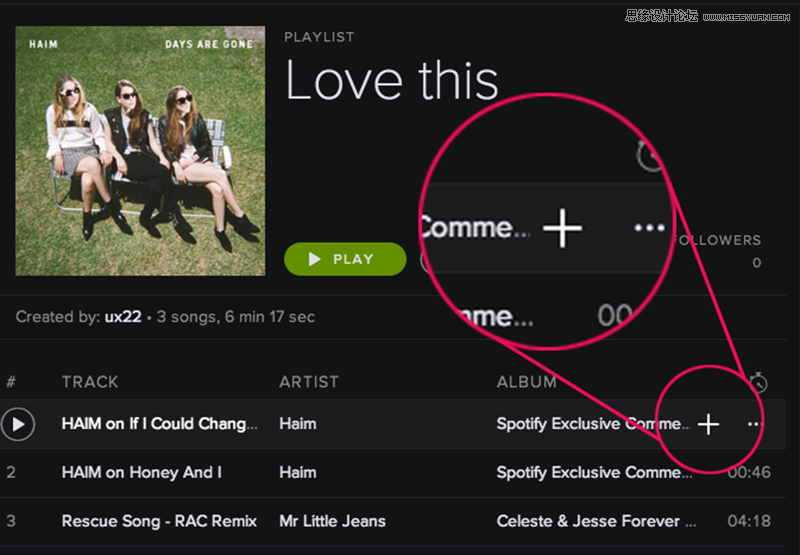800x555 pixels.
Task: Add first track with the plus icon
Action: (x=708, y=424)
